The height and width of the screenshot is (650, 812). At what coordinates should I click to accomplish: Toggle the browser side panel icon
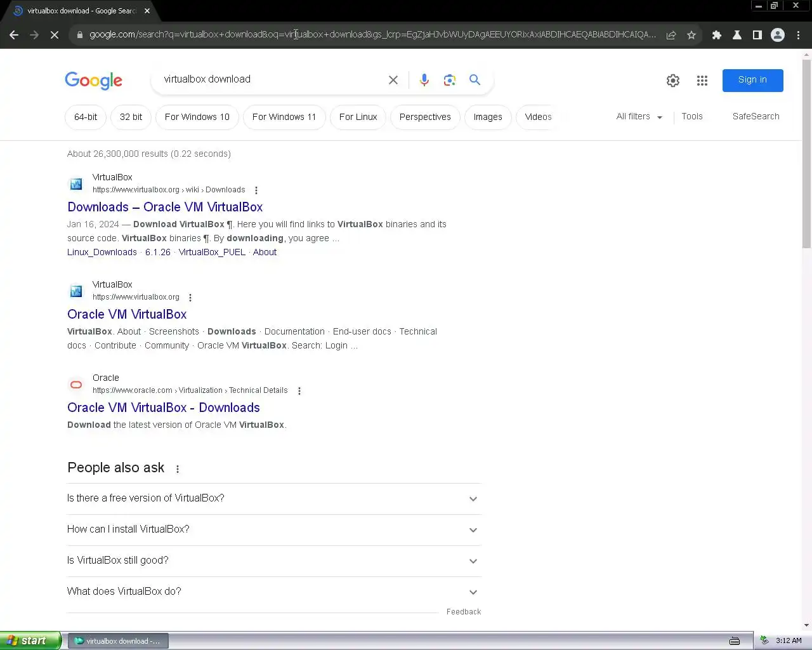coord(757,35)
